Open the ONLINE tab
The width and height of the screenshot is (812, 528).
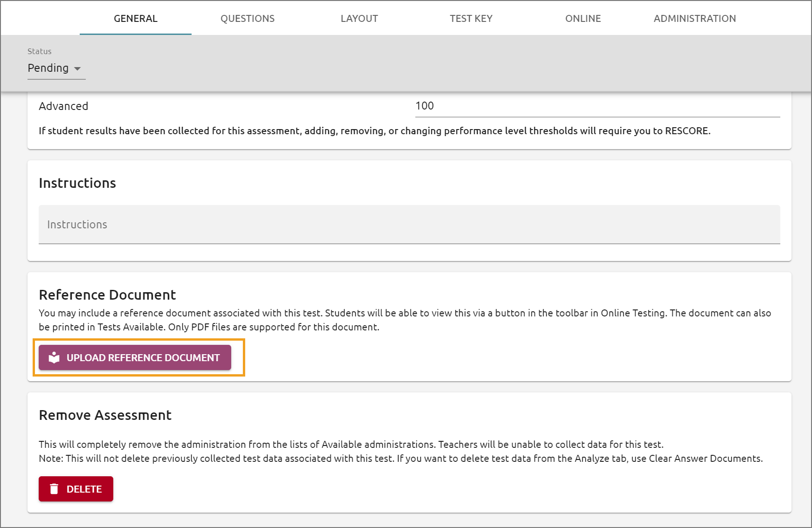pyautogui.click(x=583, y=19)
